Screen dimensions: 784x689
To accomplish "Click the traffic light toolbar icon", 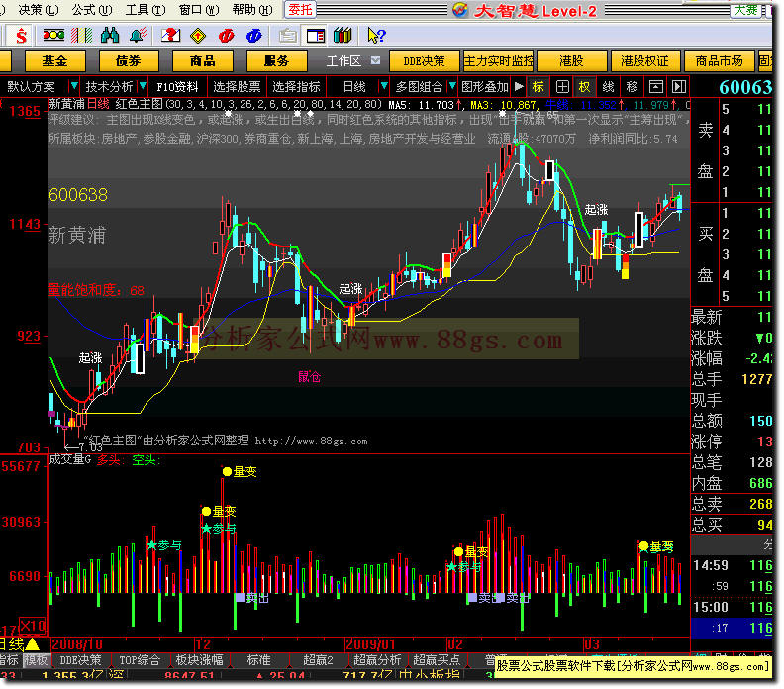I will coord(53,35).
